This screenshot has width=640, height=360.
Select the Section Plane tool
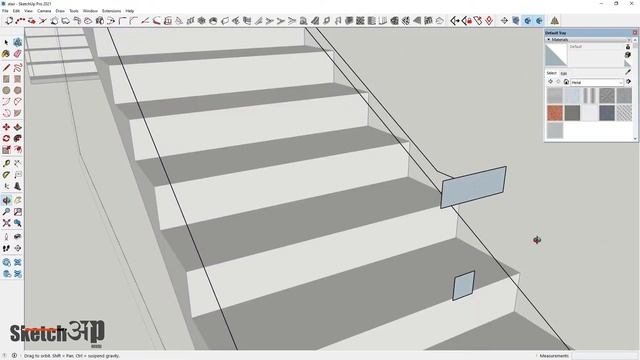click(x=18, y=248)
